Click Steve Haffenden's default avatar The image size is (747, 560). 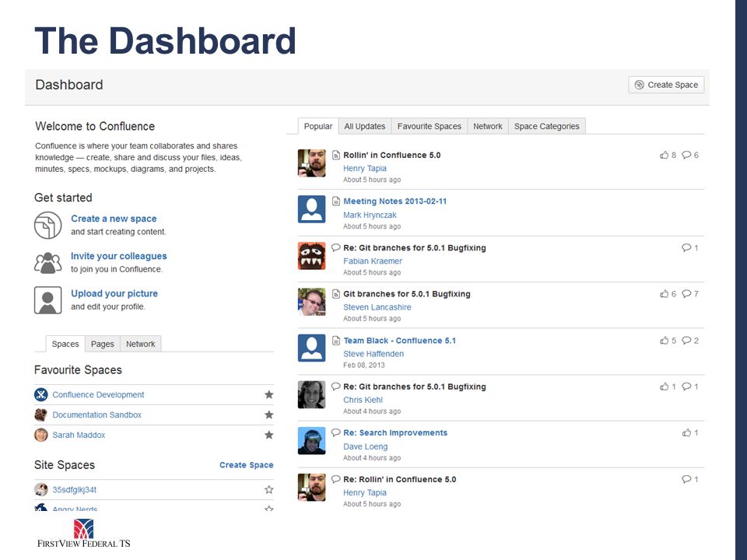pyautogui.click(x=311, y=348)
